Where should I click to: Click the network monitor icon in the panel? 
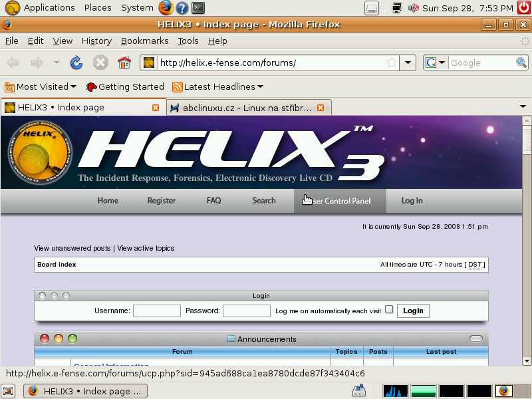coord(396,8)
